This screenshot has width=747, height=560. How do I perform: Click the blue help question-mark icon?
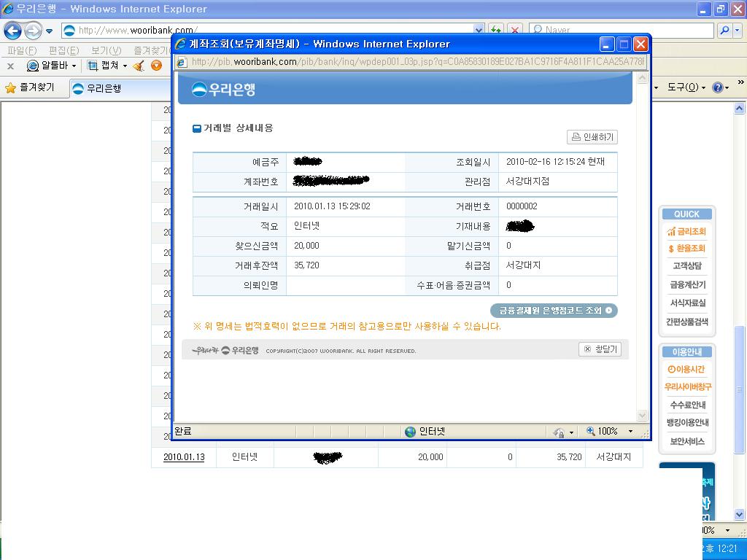718,87
